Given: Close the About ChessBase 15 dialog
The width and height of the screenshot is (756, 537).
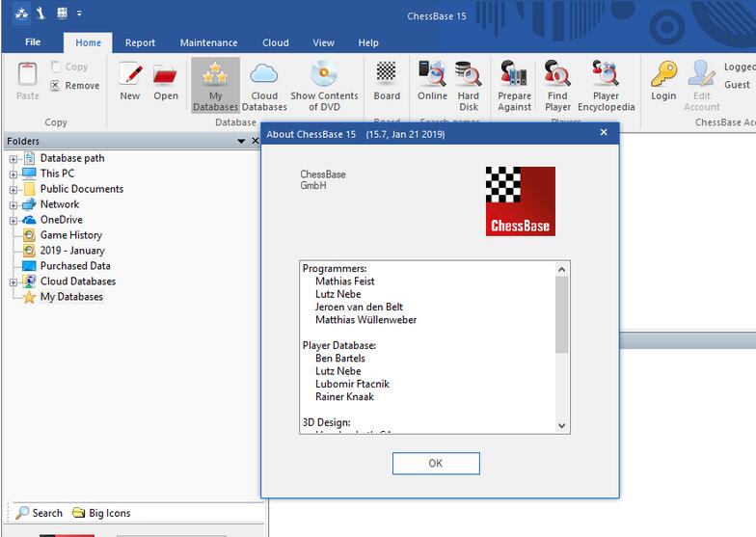Looking at the screenshot, I should [604, 132].
